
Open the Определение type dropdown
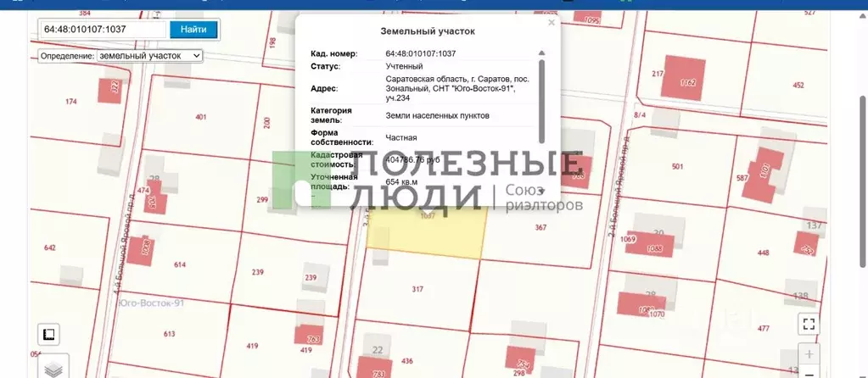pos(149,56)
